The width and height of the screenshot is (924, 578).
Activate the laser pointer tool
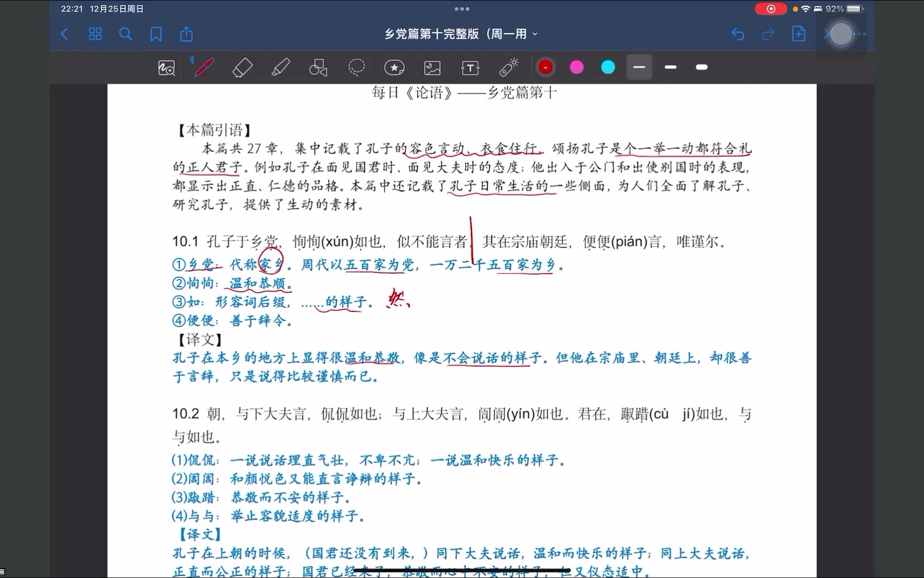(x=509, y=67)
